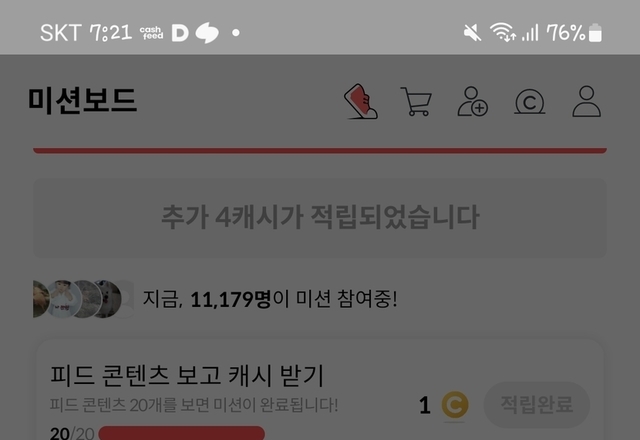The width and height of the screenshot is (640, 440).
Task: Tap the 미션보드 title
Action: click(82, 100)
